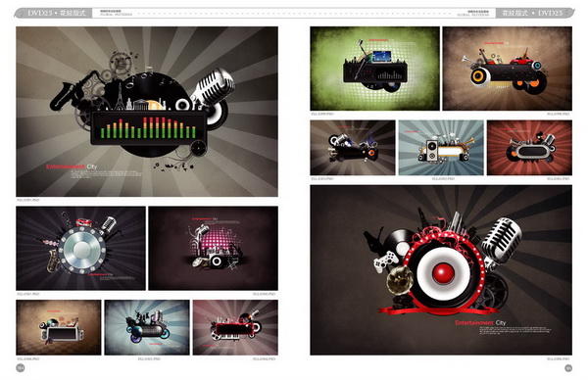588x380 pixels.
Task: Open the large equalizer poster with saxophone
Action: 147,112
